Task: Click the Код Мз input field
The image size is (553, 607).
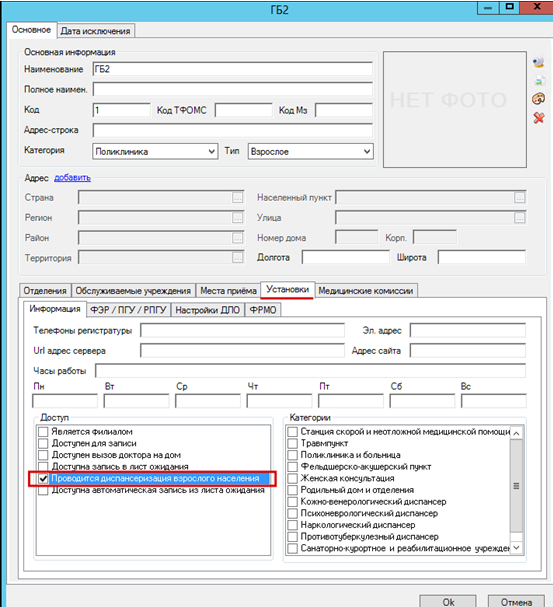Action: pos(344,110)
